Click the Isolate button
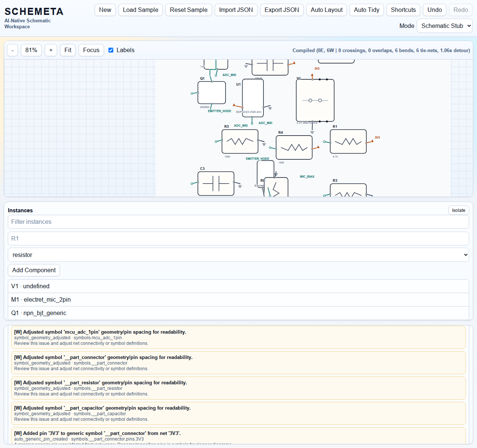Image resolution: width=477 pixels, height=448 pixels. coord(458,210)
